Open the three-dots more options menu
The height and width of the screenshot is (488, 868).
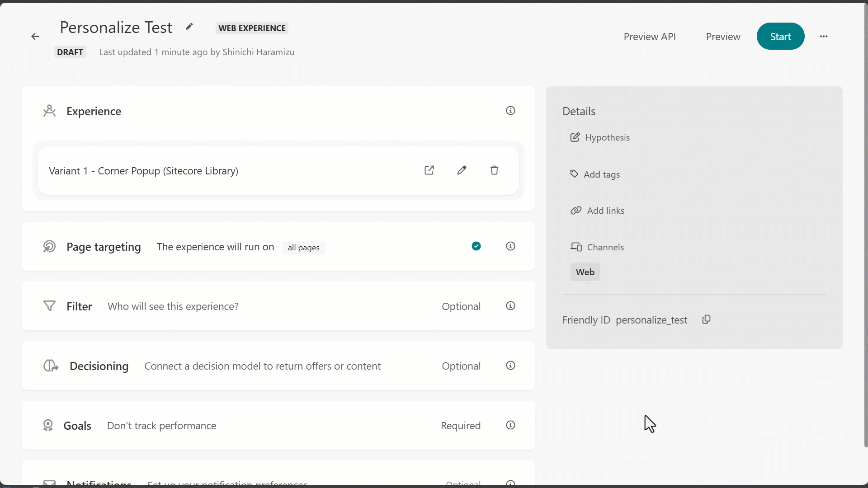pos(824,37)
